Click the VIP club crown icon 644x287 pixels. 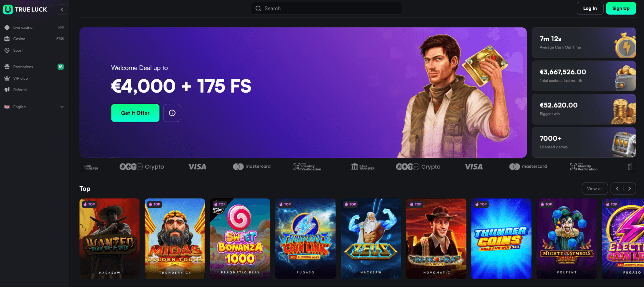click(x=7, y=78)
